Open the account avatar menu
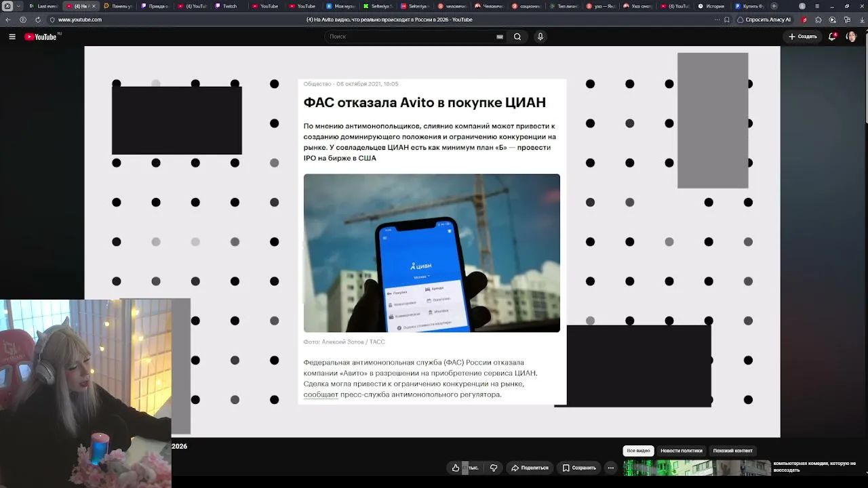The image size is (868, 488). pos(852,37)
